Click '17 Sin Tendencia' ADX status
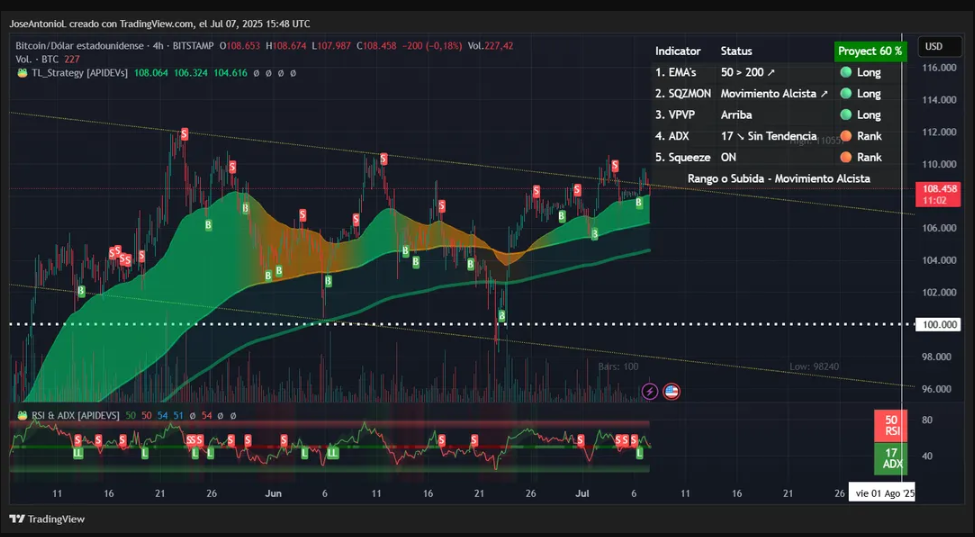975x537 pixels. pyautogui.click(x=769, y=135)
